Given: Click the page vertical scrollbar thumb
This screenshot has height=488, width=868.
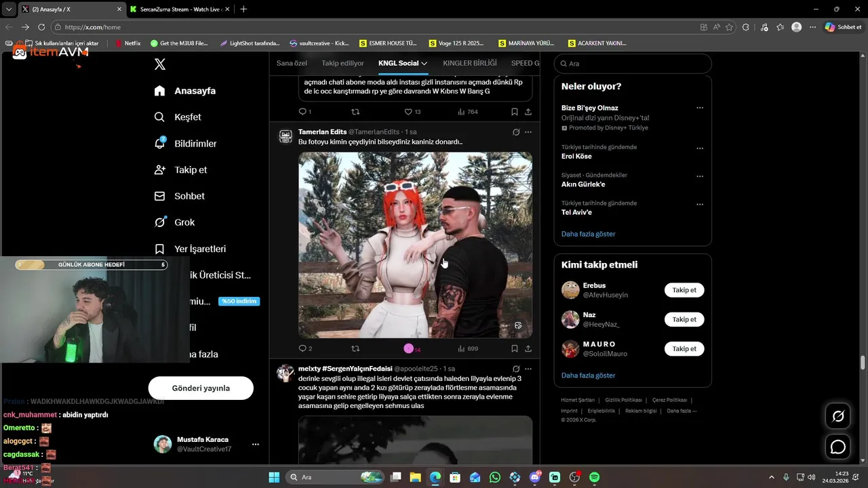Looking at the screenshot, I should click(x=863, y=363).
